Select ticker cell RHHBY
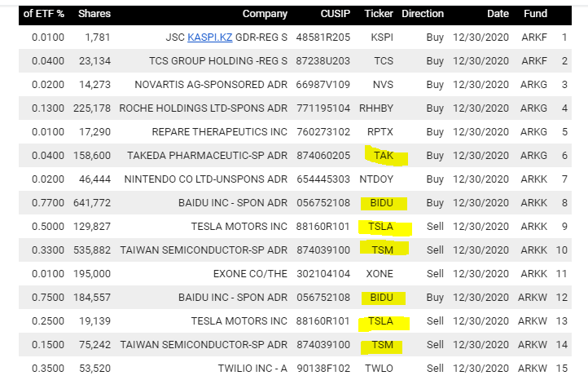Image resolution: width=588 pixels, height=380 pixels. (x=376, y=108)
